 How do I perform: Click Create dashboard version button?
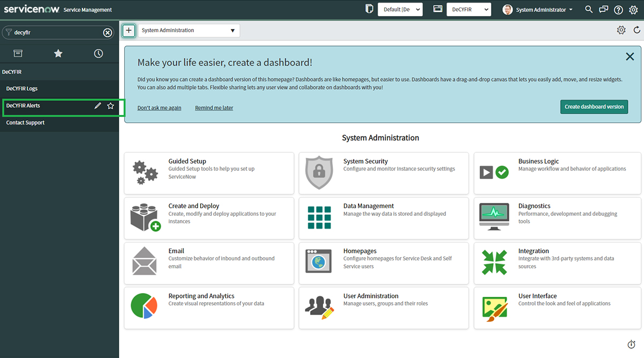pyautogui.click(x=594, y=106)
